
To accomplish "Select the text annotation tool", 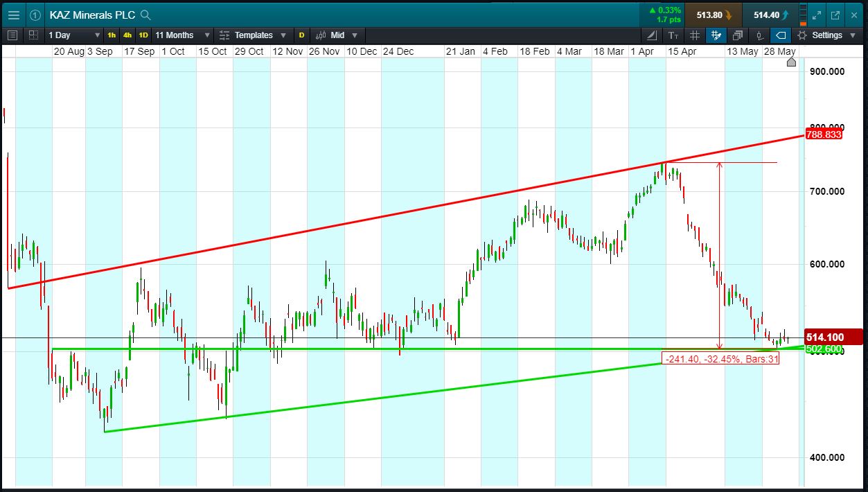I will [x=673, y=35].
